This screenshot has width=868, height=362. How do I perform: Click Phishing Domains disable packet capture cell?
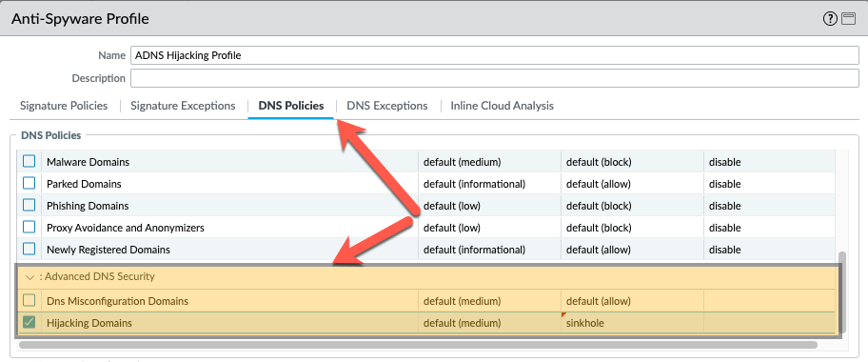(x=769, y=206)
